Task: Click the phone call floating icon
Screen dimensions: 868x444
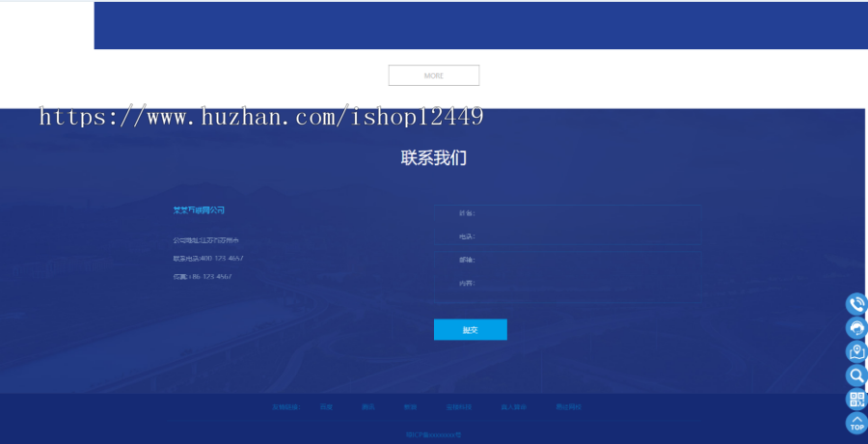Action: click(x=856, y=304)
